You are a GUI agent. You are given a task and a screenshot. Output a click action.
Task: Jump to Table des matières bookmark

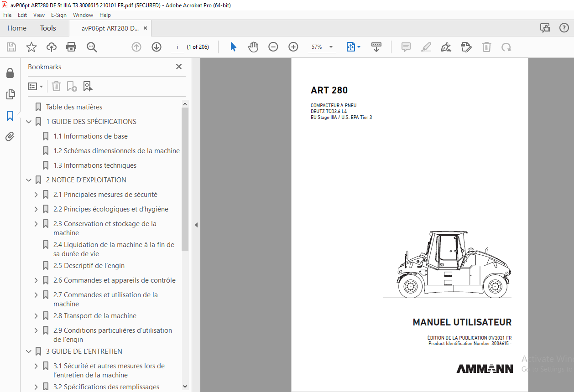pyautogui.click(x=74, y=107)
